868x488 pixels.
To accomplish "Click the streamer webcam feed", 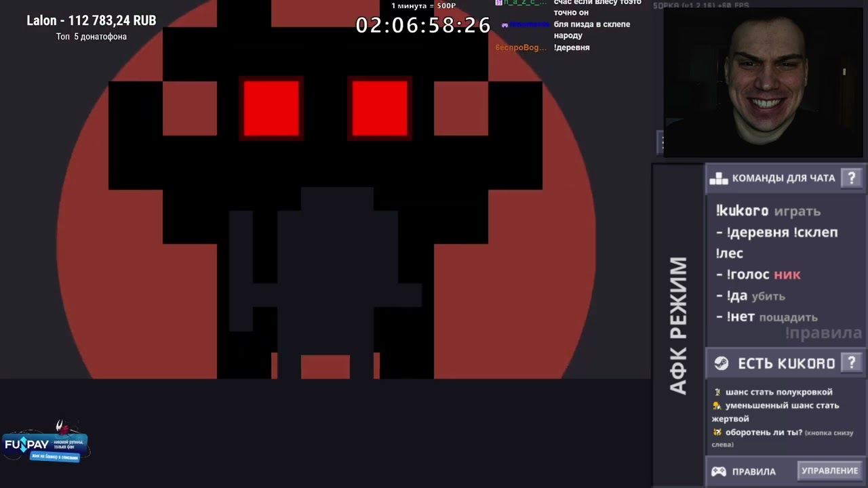I will (x=764, y=83).
